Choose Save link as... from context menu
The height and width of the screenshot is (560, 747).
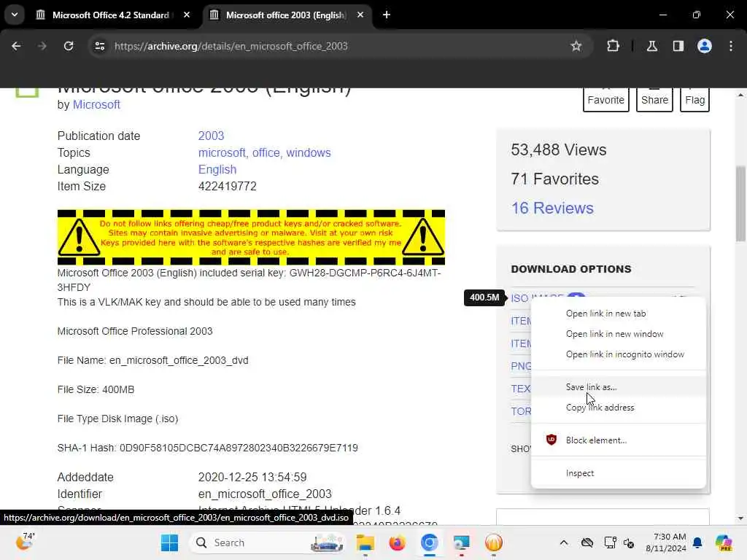pyautogui.click(x=619, y=387)
